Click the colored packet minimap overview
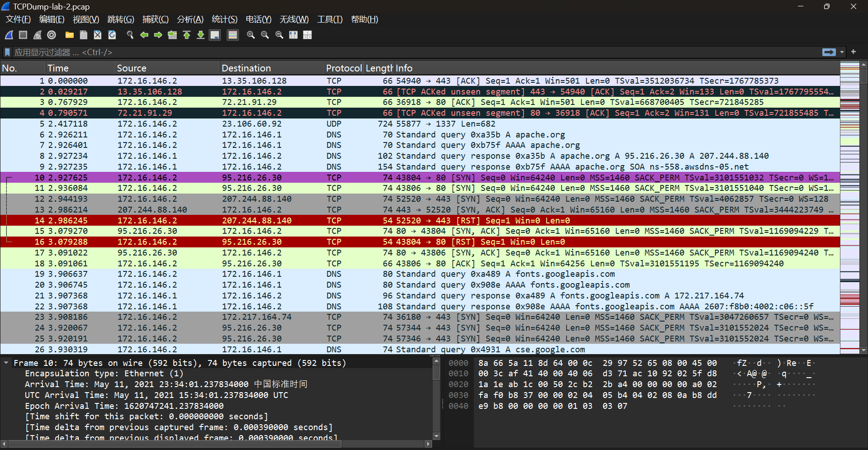The height and width of the screenshot is (450, 868). (x=850, y=208)
